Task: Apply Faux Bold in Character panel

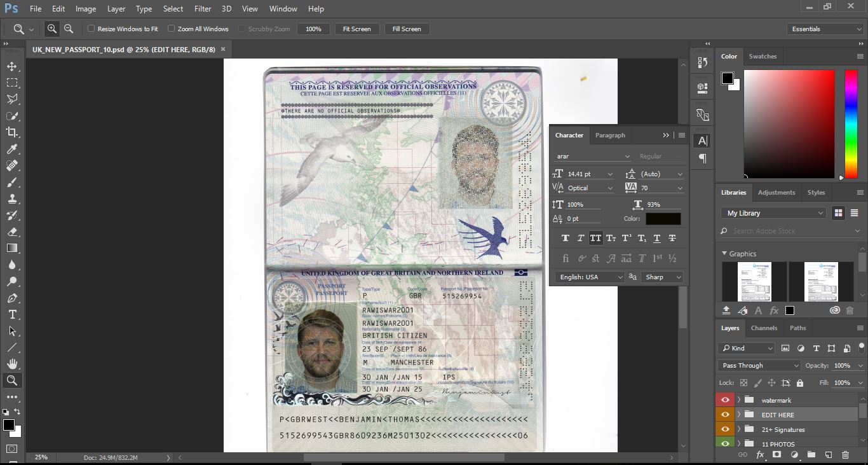Action: (566, 239)
